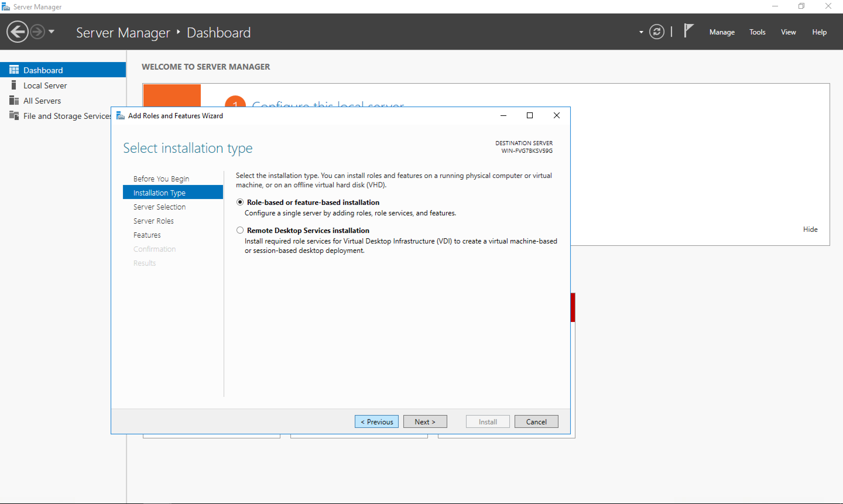This screenshot has width=843, height=504.
Task: Click File and Storage Services icon
Action: pos(14,116)
